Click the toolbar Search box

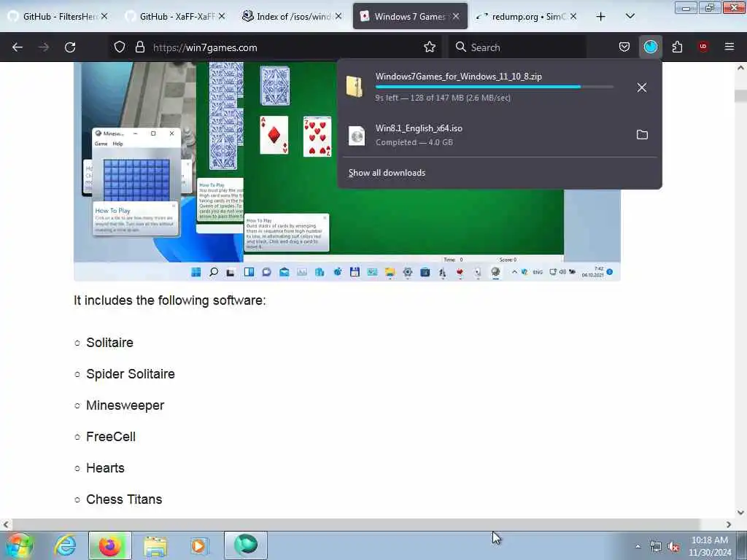(x=517, y=47)
